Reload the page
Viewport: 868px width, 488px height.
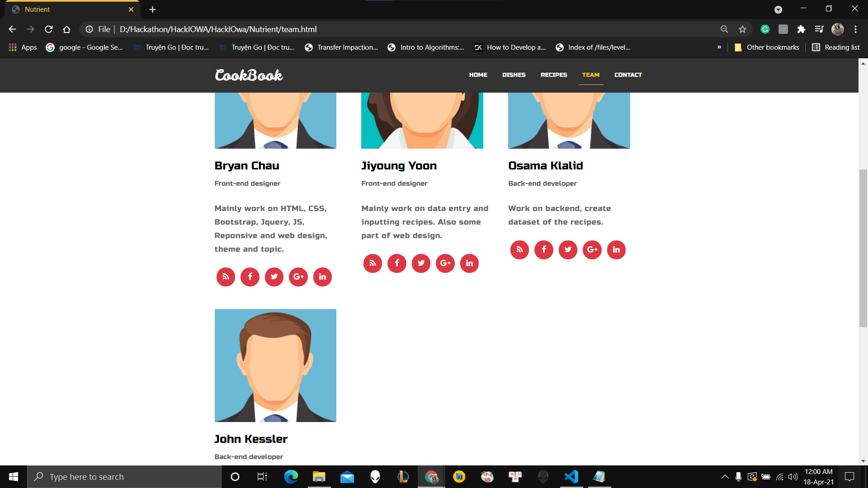click(49, 29)
